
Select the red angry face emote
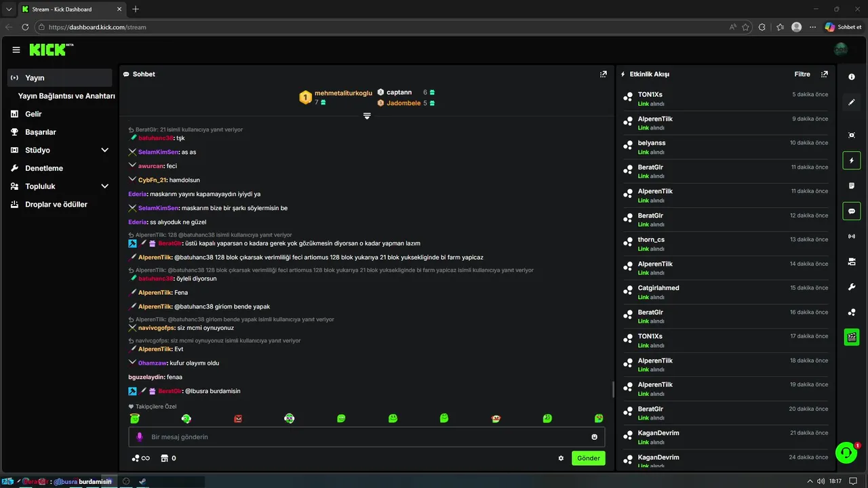pos(238,419)
